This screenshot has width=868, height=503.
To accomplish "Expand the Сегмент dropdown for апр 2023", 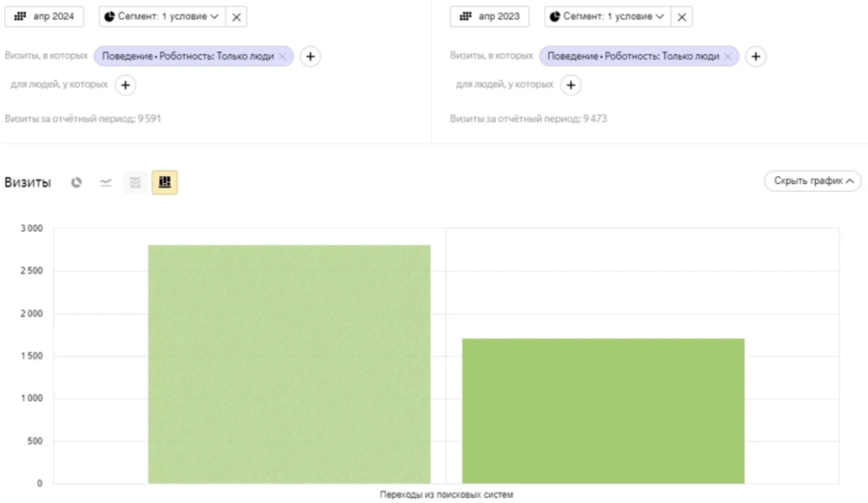I will click(608, 16).
